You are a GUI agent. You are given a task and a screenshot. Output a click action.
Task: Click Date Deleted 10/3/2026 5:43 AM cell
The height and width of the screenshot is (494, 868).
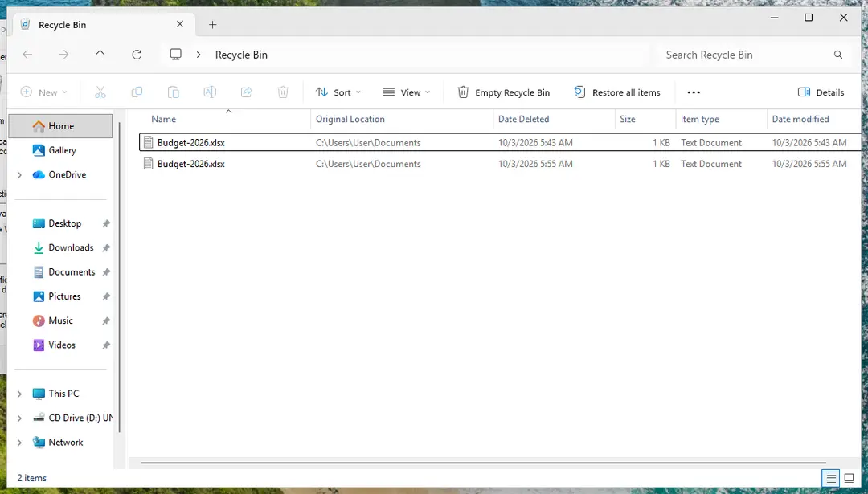click(535, 143)
